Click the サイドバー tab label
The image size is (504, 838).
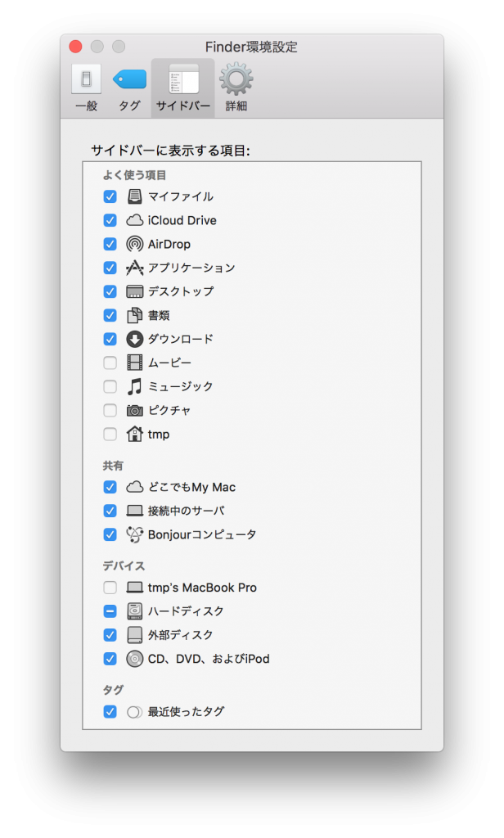pyautogui.click(x=183, y=106)
